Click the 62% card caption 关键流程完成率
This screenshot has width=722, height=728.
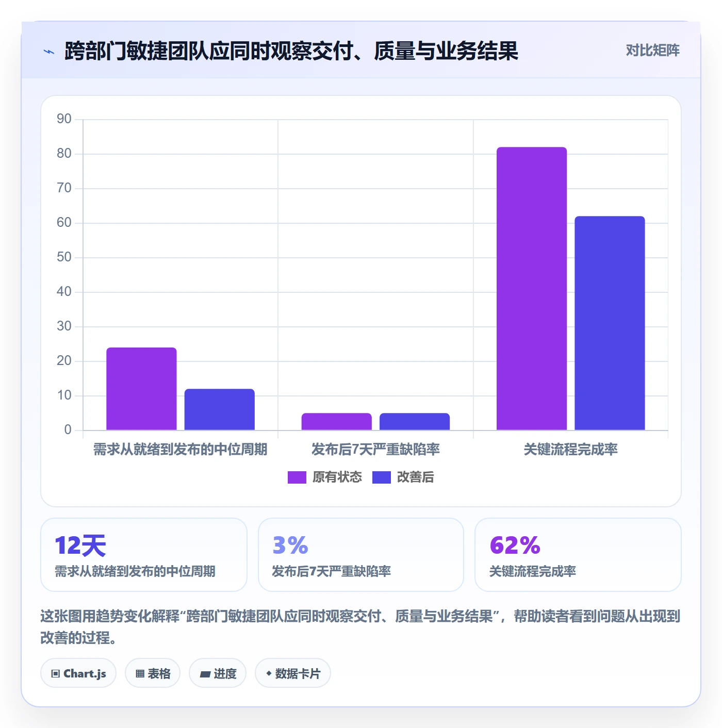coord(533,571)
